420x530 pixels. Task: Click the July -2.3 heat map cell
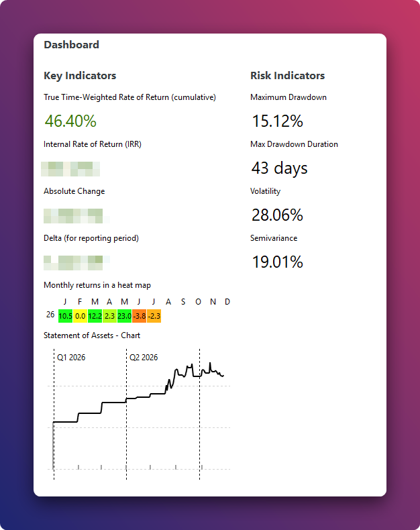(154, 316)
